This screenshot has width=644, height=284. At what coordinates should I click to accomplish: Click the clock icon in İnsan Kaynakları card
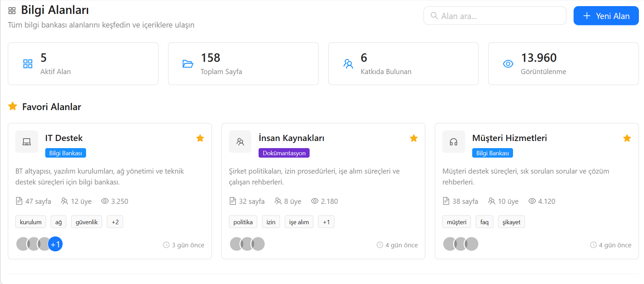[x=380, y=245]
